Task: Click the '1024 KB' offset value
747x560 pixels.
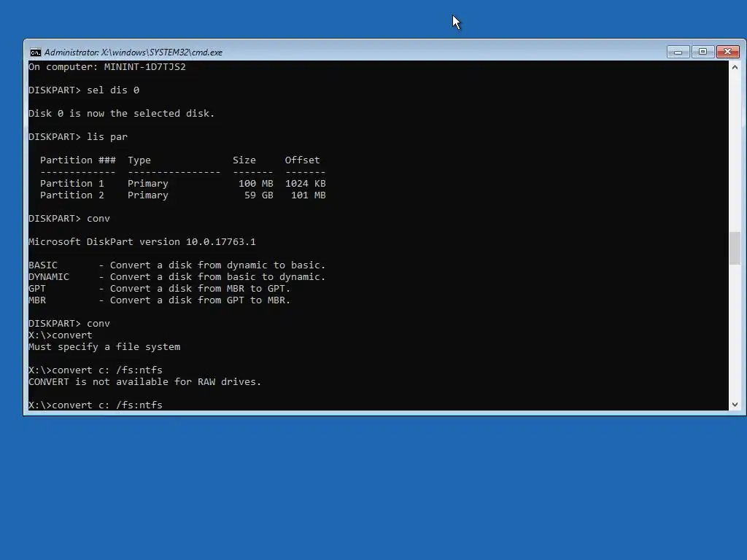Action: pos(306,183)
